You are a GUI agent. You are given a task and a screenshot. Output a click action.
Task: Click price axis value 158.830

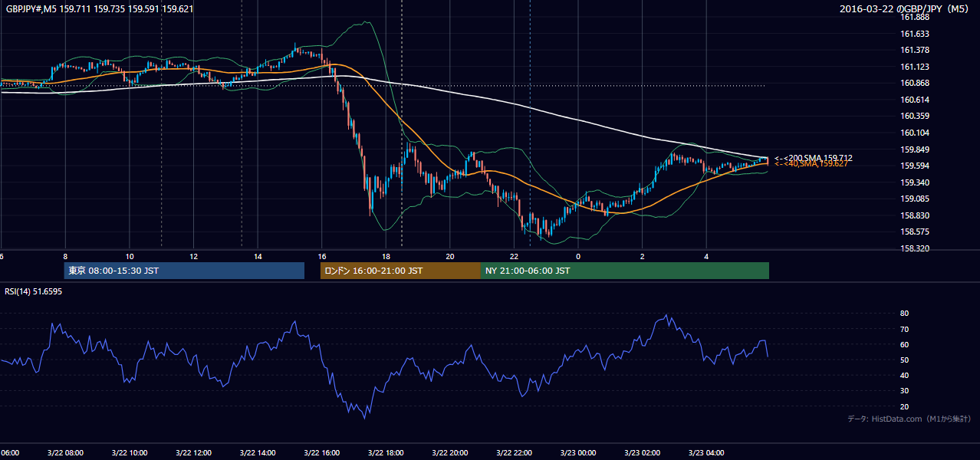coord(914,215)
